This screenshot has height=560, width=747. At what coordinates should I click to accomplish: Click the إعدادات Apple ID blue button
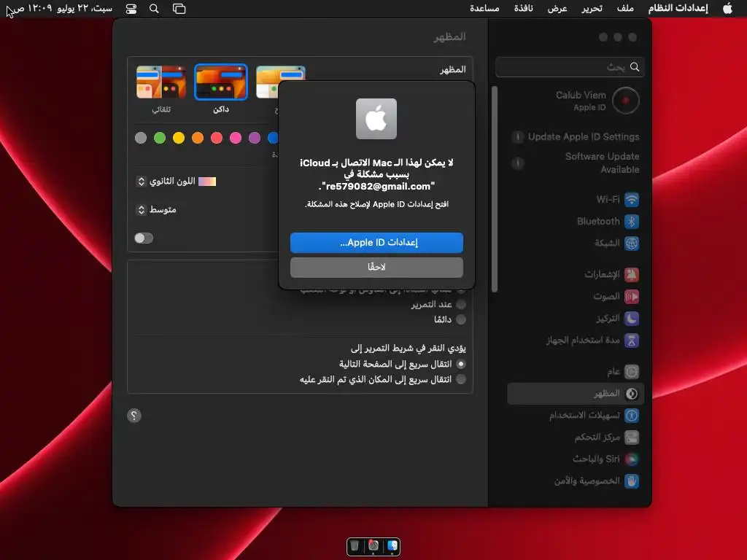pyautogui.click(x=376, y=243)
